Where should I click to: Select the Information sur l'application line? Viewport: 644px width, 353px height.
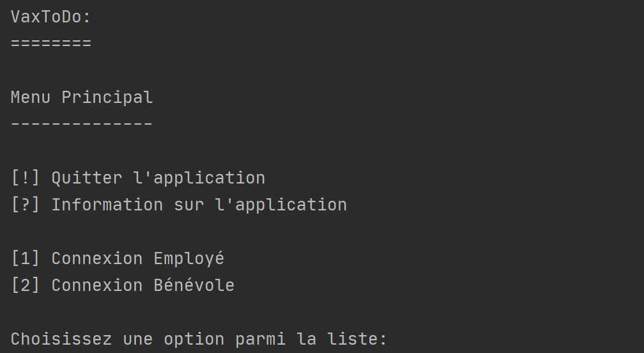coord(179,205)
